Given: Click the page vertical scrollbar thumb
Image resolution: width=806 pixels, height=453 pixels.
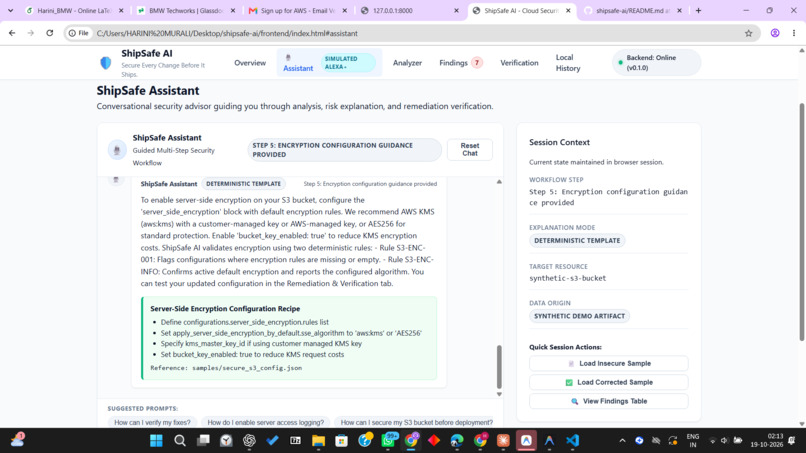Looking at the screenshot, I should [801, 222].
